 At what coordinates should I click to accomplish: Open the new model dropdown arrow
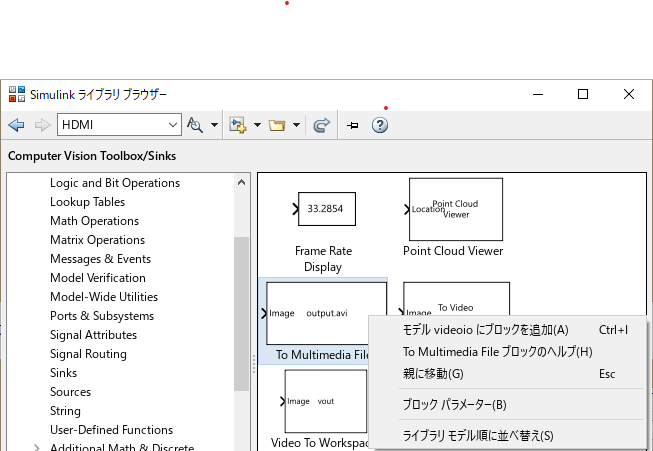pyautogui.click(x=257, y=125)
